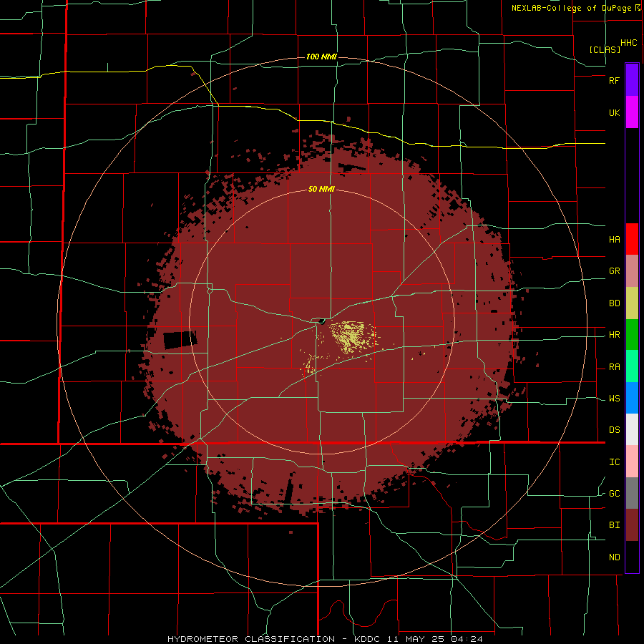This screenshot has height=644, width=644.
Task: Click the ND legend label
Action: tap(614, 557)
